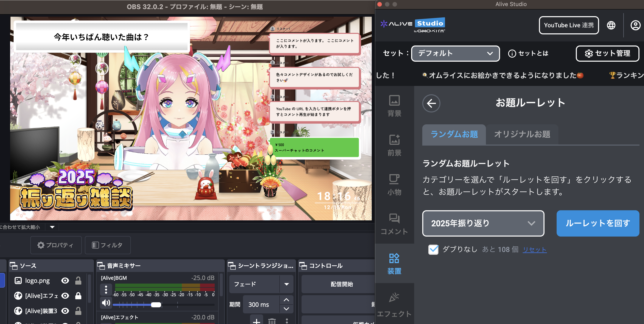Image resolution: width=644 pixels, height=324 pixels.
Task: Mute the [Alive]BGM speaker icon
Action: (106, 303)
